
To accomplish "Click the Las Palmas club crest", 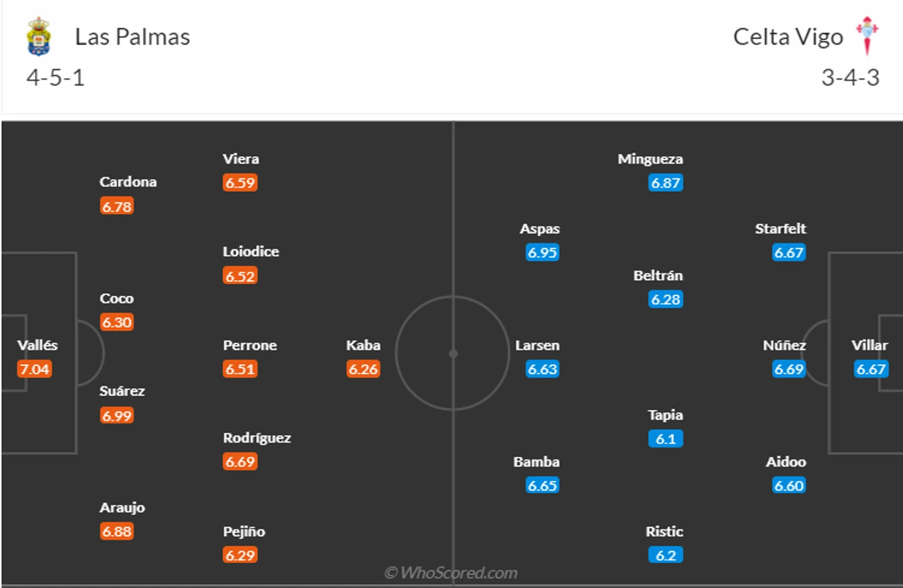I will click(x=38, y=36).
